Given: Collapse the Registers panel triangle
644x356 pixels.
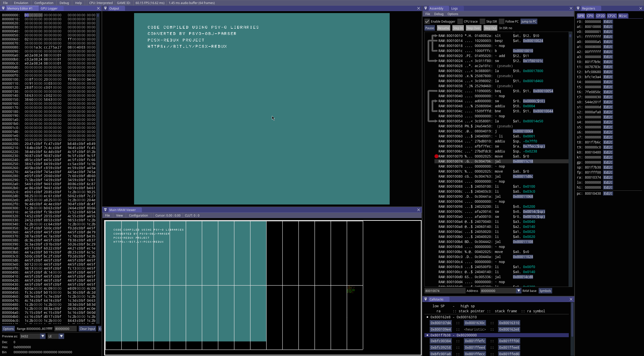Looking at the screenshot, I should (x=578, y=8).
